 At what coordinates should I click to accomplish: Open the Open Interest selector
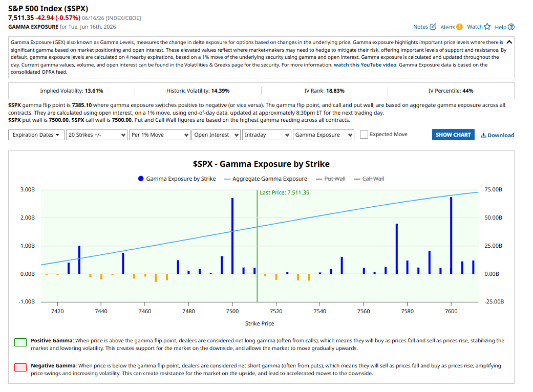(216, 135)
